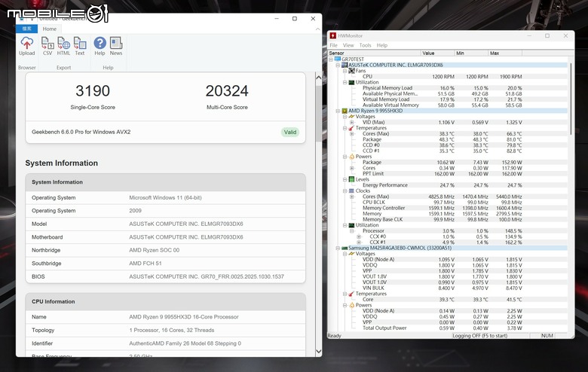Open the blue file tab in Geekbench
Screen dimensions: 588x372
[x=26, y=29]
